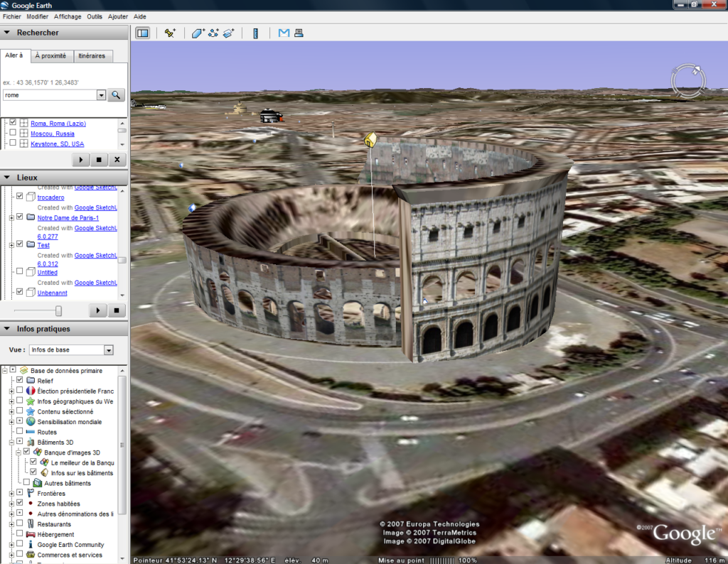Collapse Base de données primaire tree
Viewport: 728px width, 564px height.
click(x=5, y=370)
